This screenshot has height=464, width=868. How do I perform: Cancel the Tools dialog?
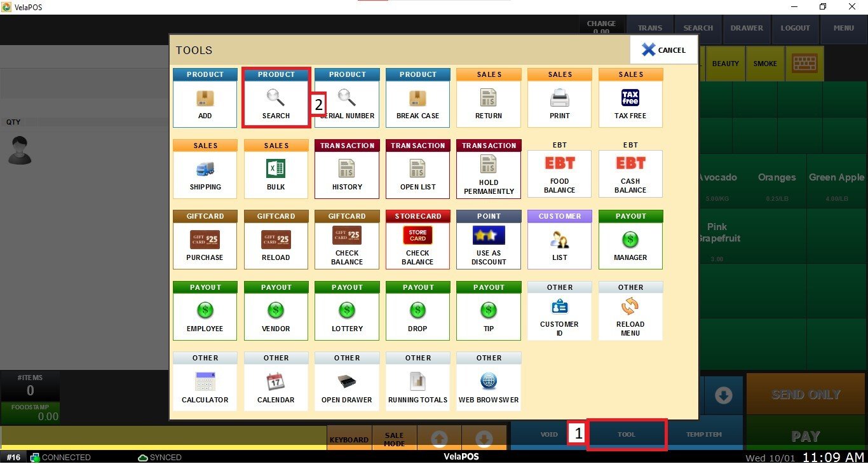(x=663, y=50)
